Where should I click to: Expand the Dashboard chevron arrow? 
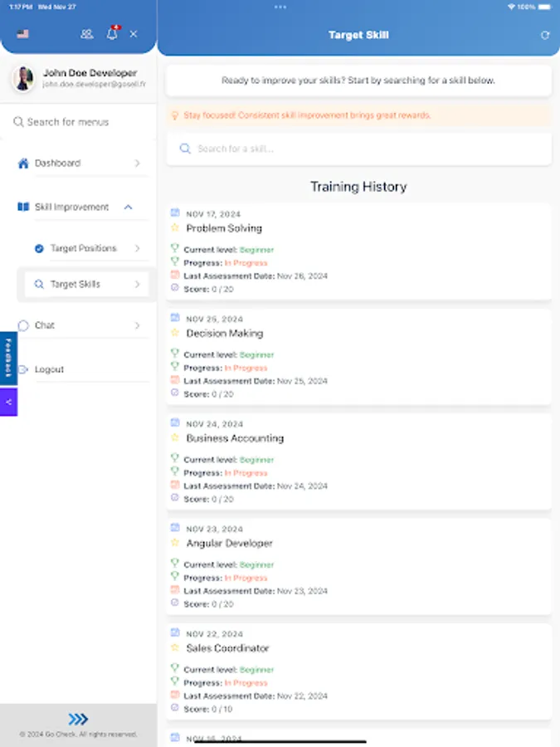coord(137,164)
